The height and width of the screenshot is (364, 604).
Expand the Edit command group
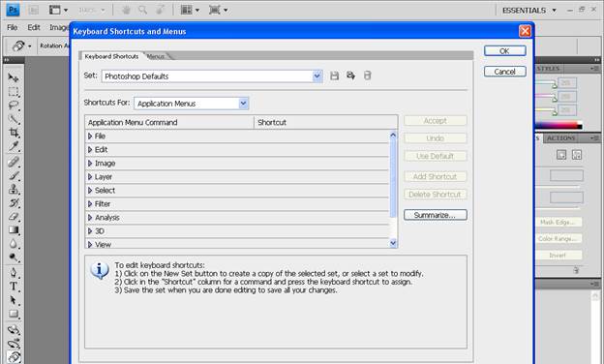click(90, 149)
